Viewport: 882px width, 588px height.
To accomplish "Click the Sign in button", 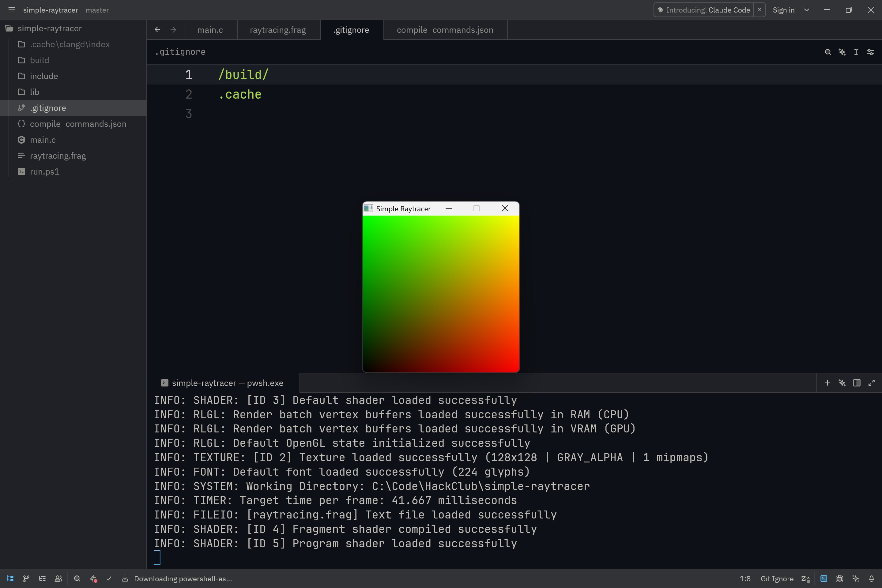I will point(783,10).
